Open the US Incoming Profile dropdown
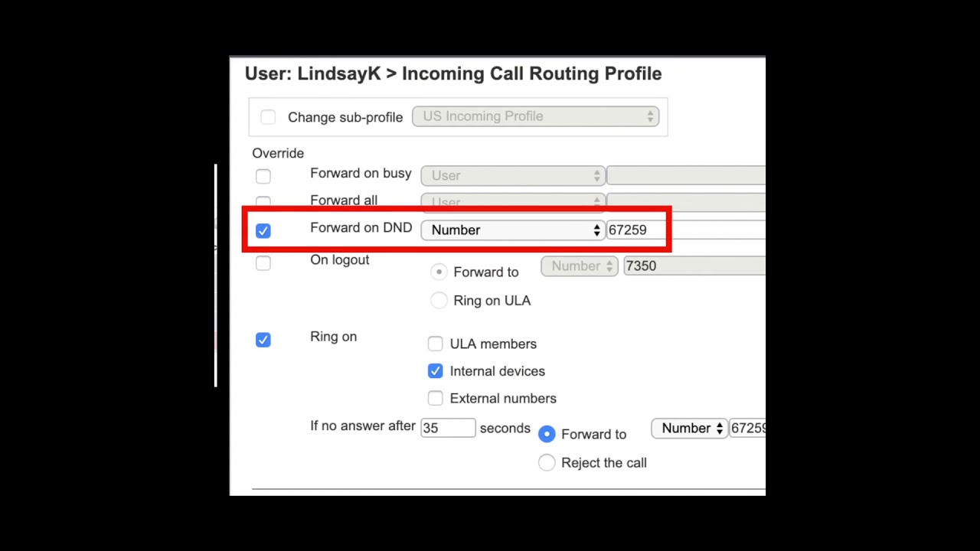 tap(535, 116)
